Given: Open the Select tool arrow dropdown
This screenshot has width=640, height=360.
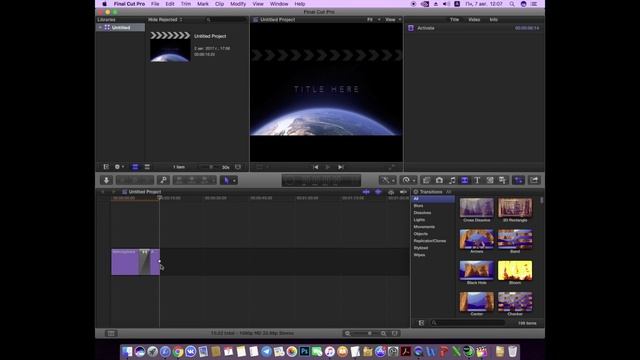Looking at the screenshot, I should coord(229,180).
